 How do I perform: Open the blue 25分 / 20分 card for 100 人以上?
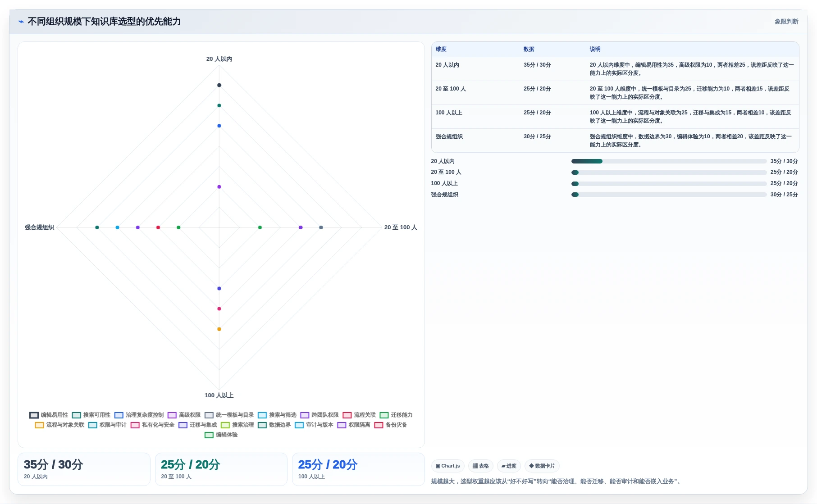pos(358,469)
